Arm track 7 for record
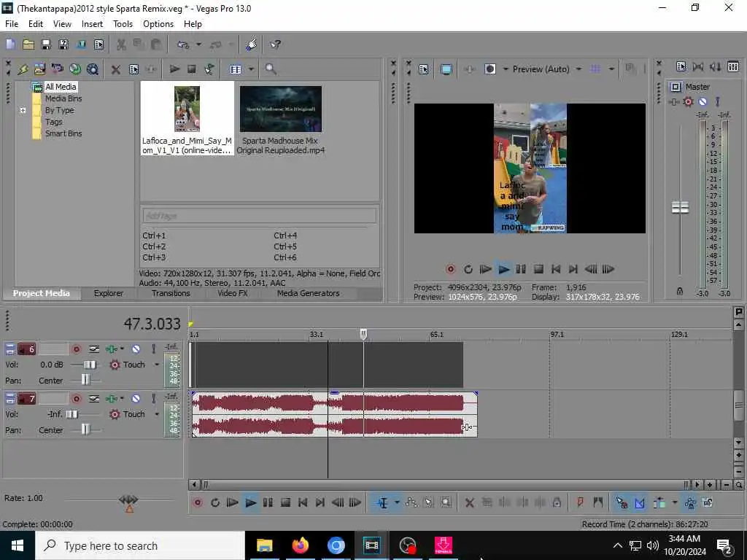The image size is (747, 560). point(76,399)
